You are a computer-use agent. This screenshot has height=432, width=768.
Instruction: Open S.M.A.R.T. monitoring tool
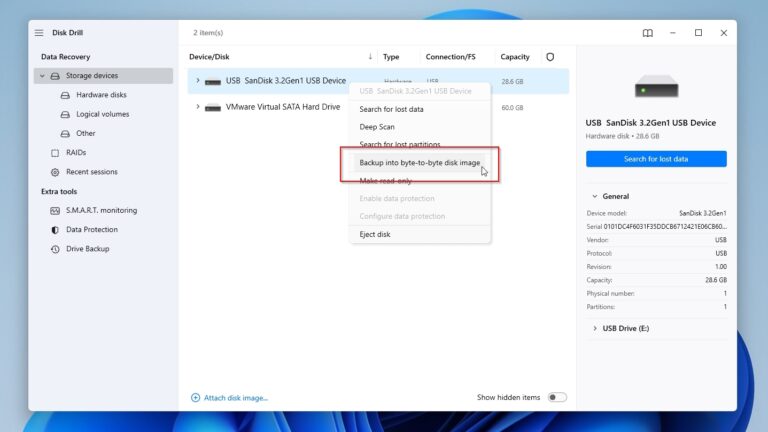click(x=101, y=211)
